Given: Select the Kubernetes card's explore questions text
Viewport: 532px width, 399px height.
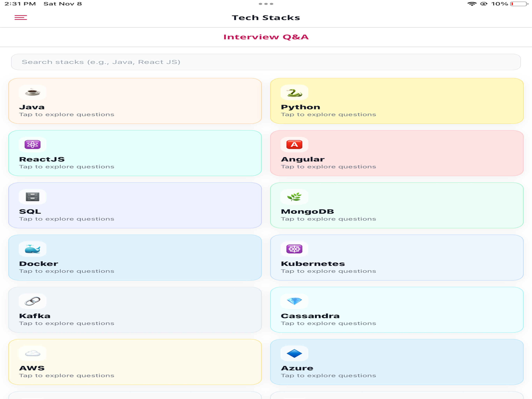Looking at the screenshot, I should (329, 271).
